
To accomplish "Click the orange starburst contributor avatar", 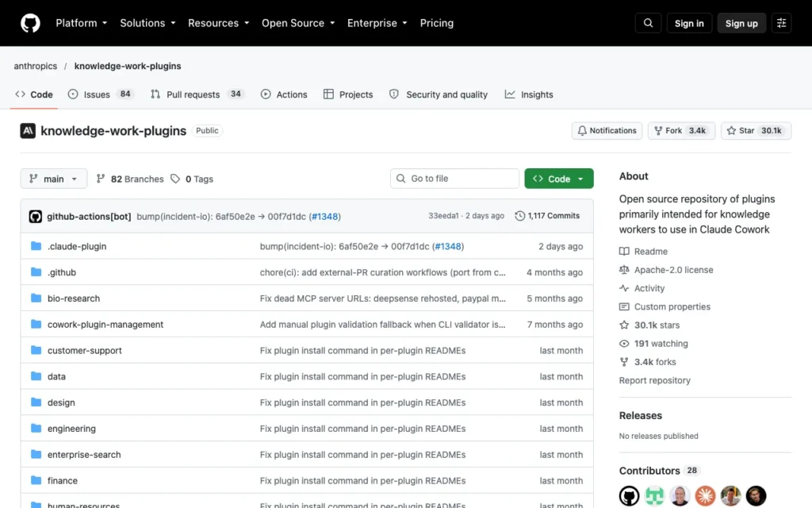I will (705, 496).
